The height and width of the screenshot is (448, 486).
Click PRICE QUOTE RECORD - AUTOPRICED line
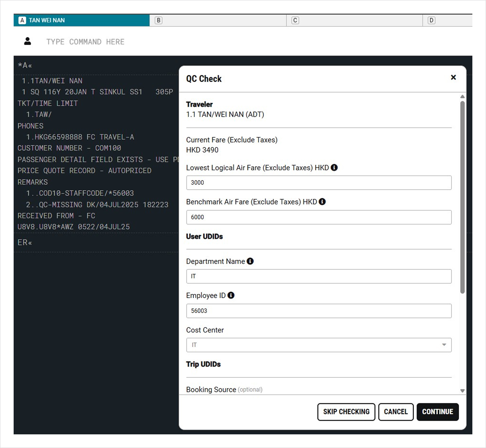click(85, 171)
